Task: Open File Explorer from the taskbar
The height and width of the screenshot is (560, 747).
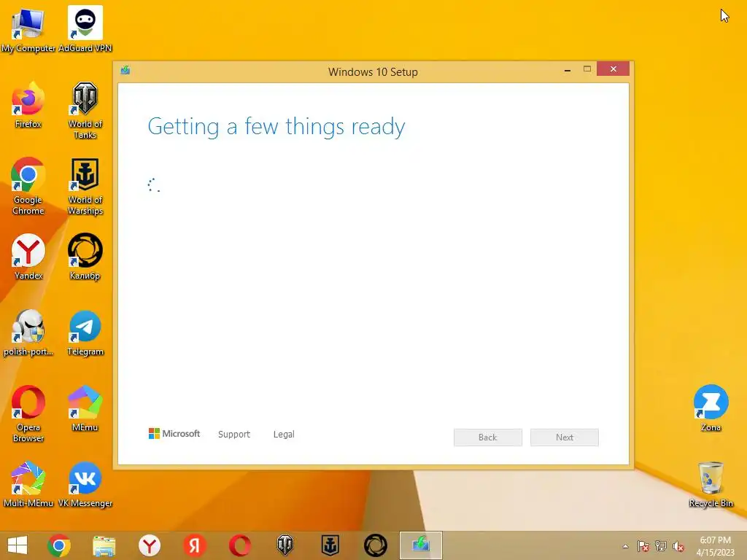Action: click(104, 545)
